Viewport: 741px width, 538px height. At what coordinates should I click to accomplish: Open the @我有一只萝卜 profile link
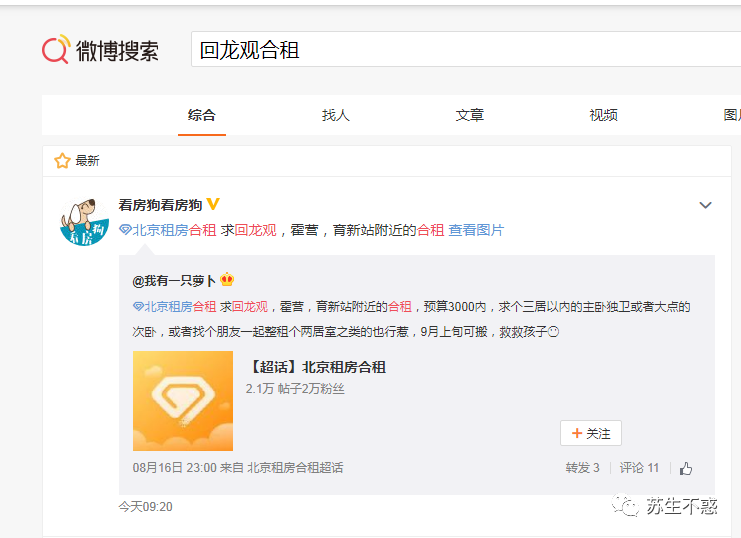coord(174,281)
